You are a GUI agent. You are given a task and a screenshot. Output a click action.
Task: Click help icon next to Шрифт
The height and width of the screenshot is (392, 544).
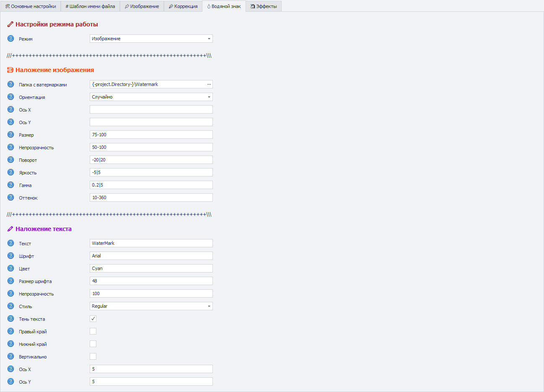point(11,256)
